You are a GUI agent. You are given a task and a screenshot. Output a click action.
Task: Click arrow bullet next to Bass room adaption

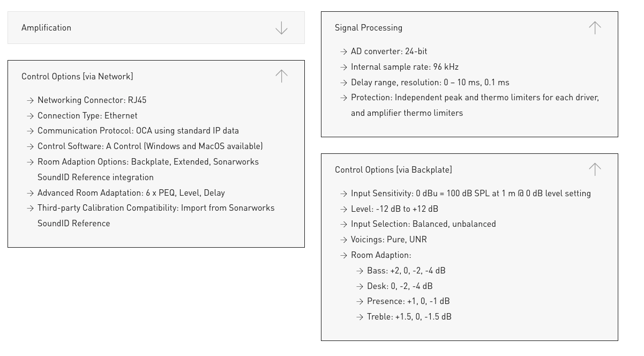[x=360, y=271]
